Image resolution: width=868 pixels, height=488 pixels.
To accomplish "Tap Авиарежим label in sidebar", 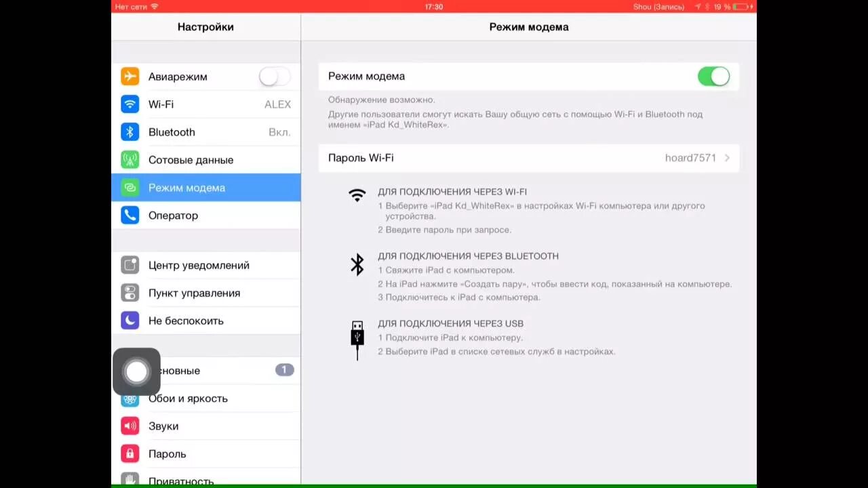I will click(x=178, y=77).
